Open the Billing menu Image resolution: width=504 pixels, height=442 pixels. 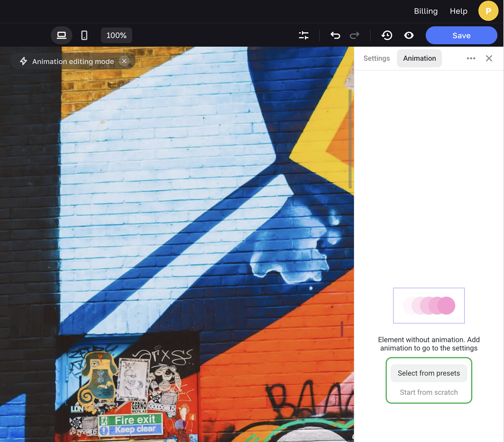426,11
